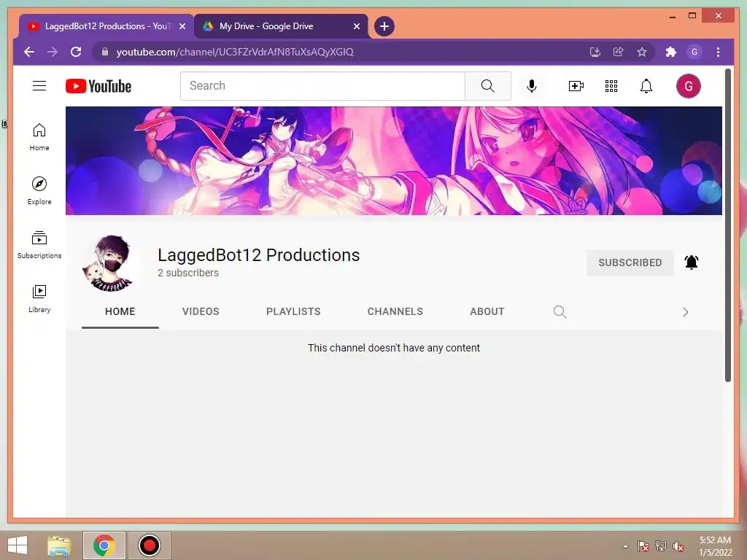Toggle channel notification bell beside Subscribed
This screenshot has height=560, width=747.
click(692, 262)
